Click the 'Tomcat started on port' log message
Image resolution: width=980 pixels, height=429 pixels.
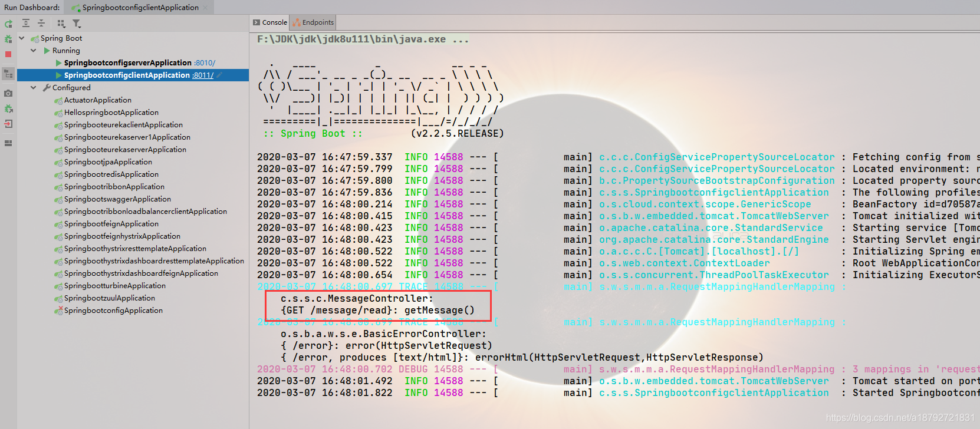point(916,381)
